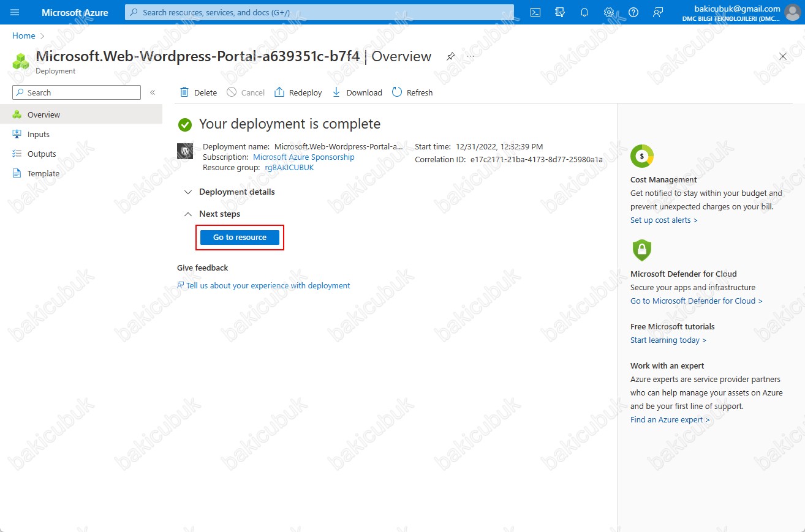The height and width of the screenshot is (532, 805).
Task: Open rgBAKICUBUK resource group link
Action: pyautogui.click(x=289, y=168)
